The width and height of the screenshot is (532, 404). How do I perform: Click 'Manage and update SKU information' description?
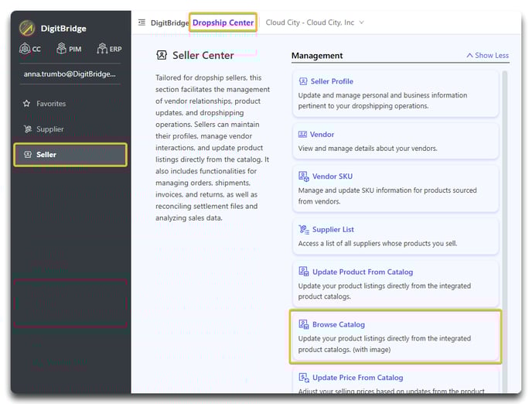[387, 196]
